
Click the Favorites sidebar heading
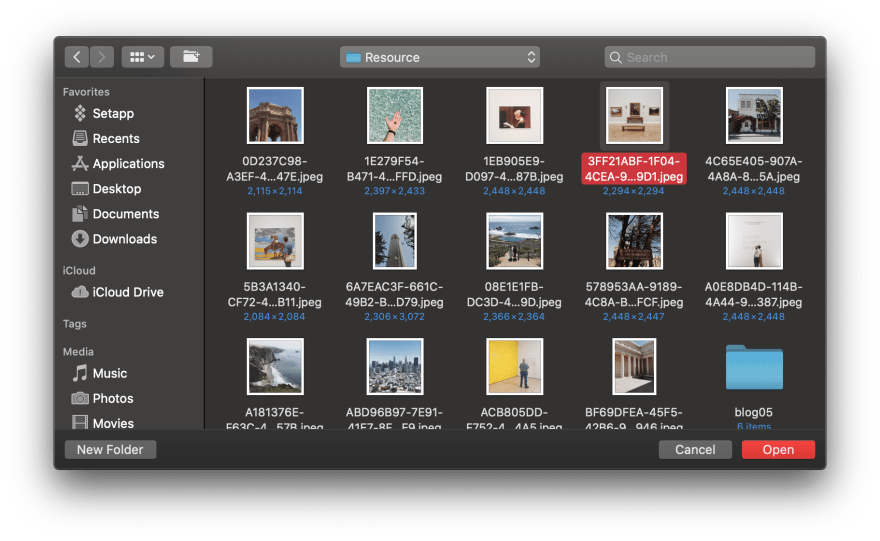click(x=86, y=92)
